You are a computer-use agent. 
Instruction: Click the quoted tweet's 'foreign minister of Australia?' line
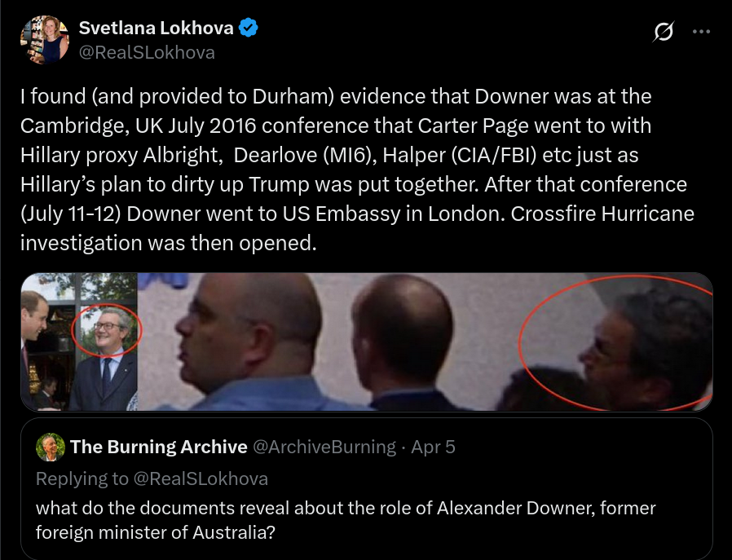[156, 532]
